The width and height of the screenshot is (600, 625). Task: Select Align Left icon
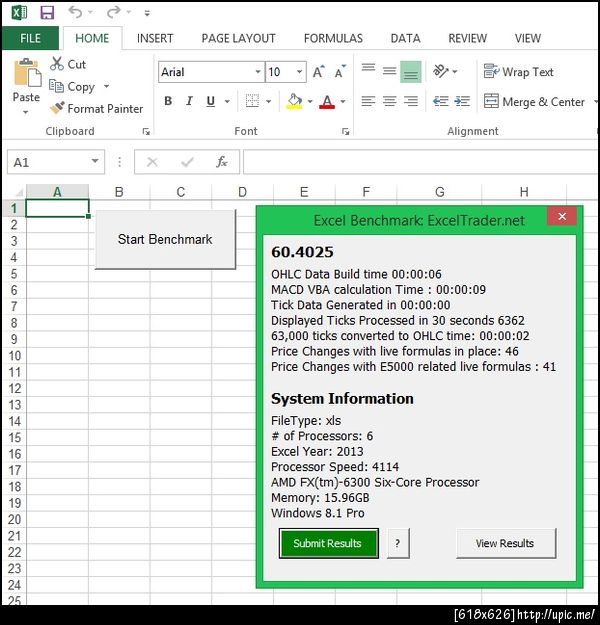point(368,101)
